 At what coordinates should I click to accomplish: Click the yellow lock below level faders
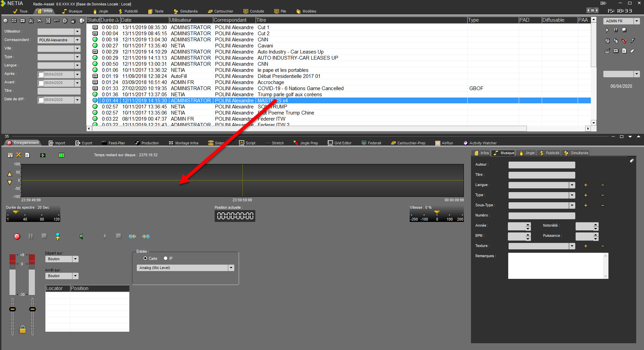(x=22, y=329)
